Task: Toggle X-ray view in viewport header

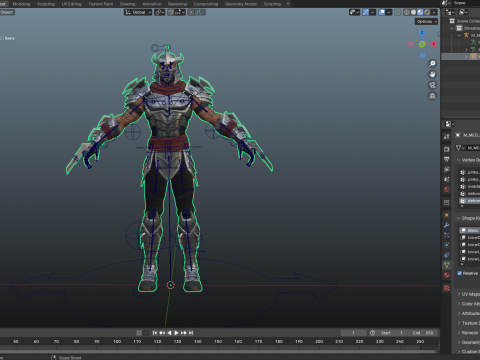Action: click(398, 12)
